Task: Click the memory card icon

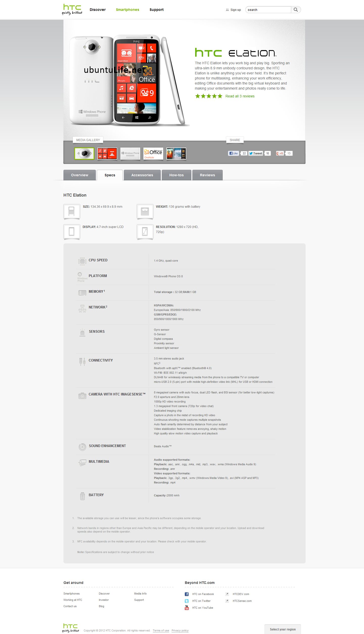Action: point(82,293)
